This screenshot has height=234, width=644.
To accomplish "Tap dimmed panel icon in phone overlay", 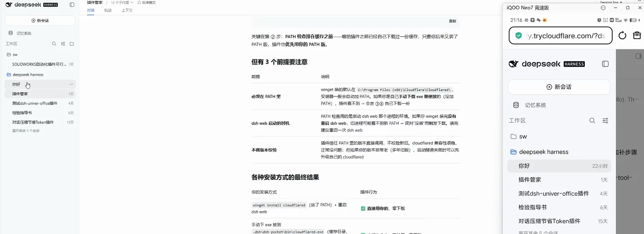I will point(638,56).
